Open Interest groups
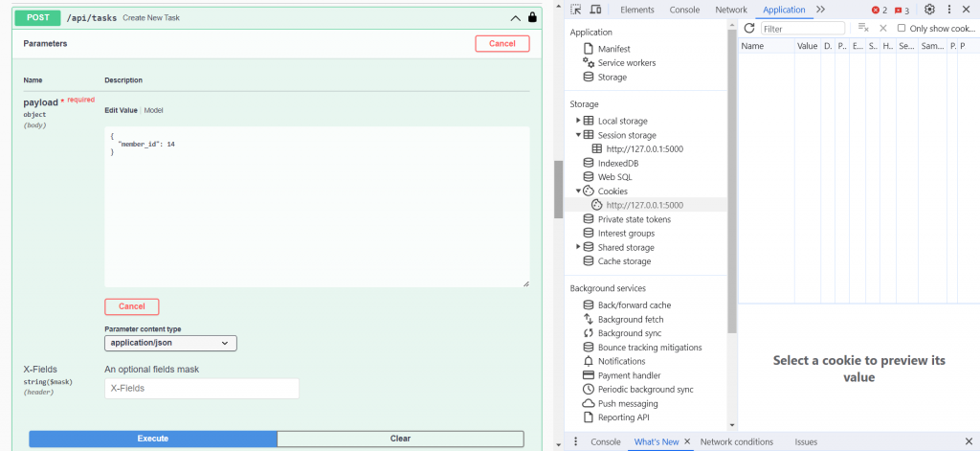The image size is (980, 451). pyautogui.click(x=626, y=234)
